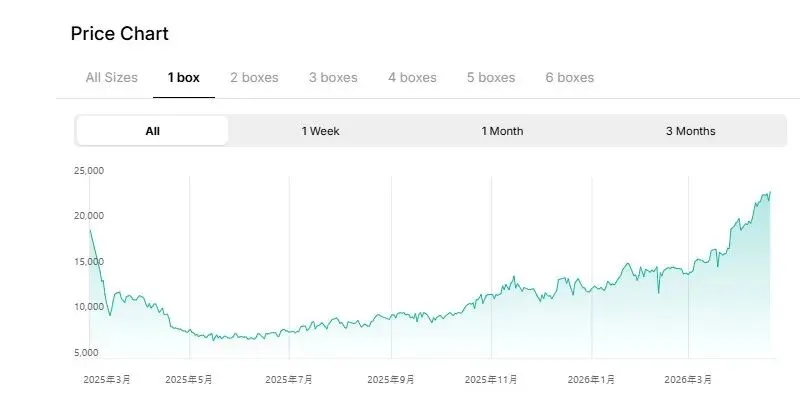Set the chart range to 1 Week

point(320,131)
